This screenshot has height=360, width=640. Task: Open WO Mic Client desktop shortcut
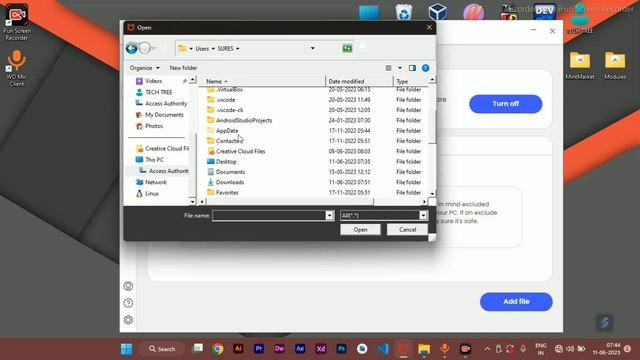click(x=16, y=68)
